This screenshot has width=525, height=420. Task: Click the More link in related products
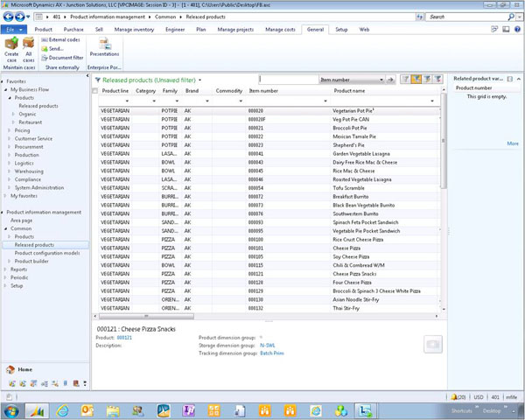513,143
